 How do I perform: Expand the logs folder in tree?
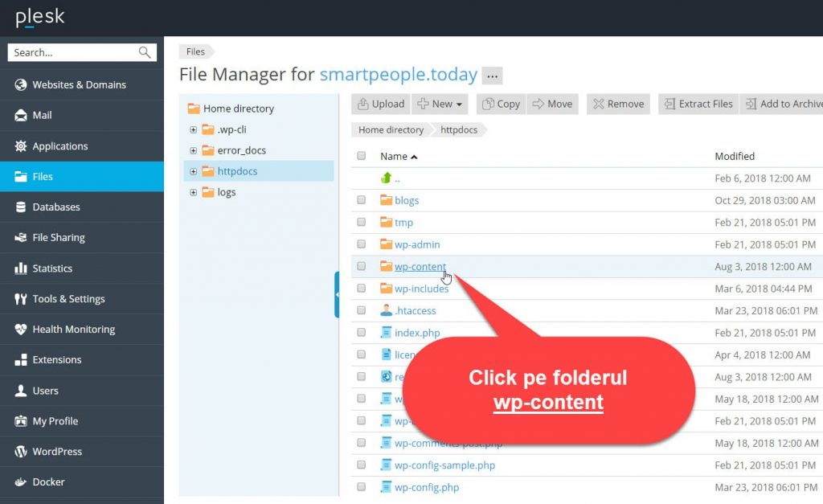(193, 192)
